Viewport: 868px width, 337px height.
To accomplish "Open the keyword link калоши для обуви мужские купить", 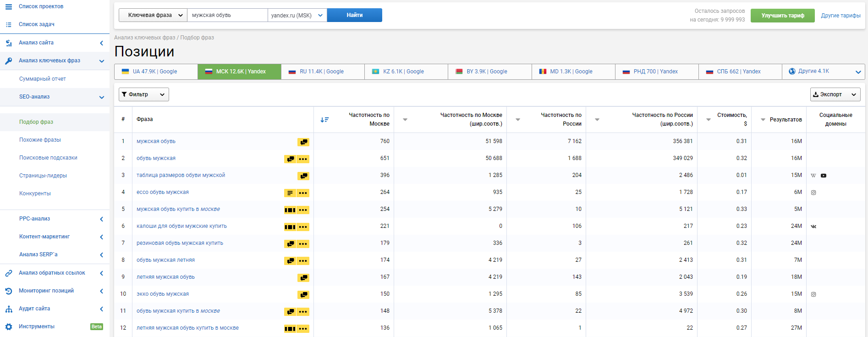I will [x=181, y=226].
